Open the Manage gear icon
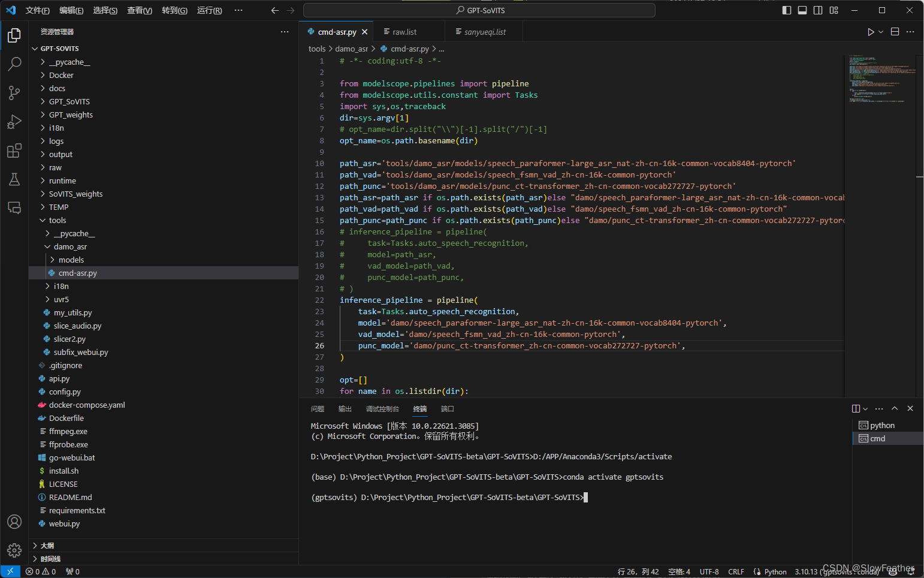The width and height of the screenshot is (924, 578). pos(14,550)
